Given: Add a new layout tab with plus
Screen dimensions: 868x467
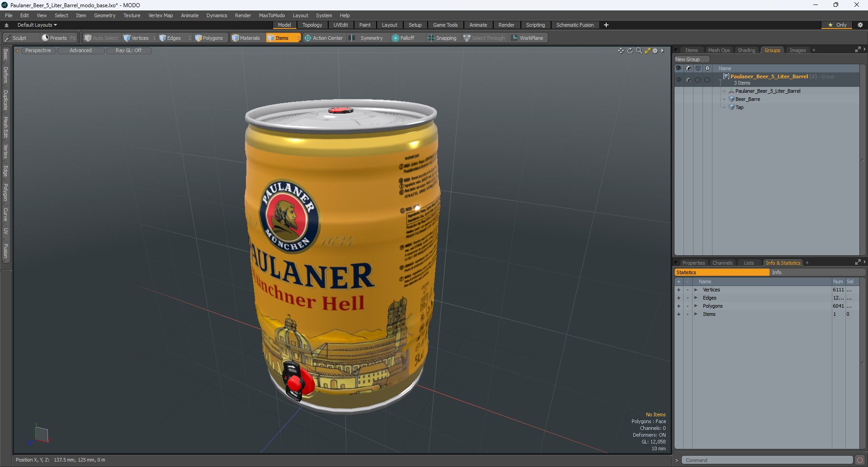Looking at the screenshot, I should point(606,25).
